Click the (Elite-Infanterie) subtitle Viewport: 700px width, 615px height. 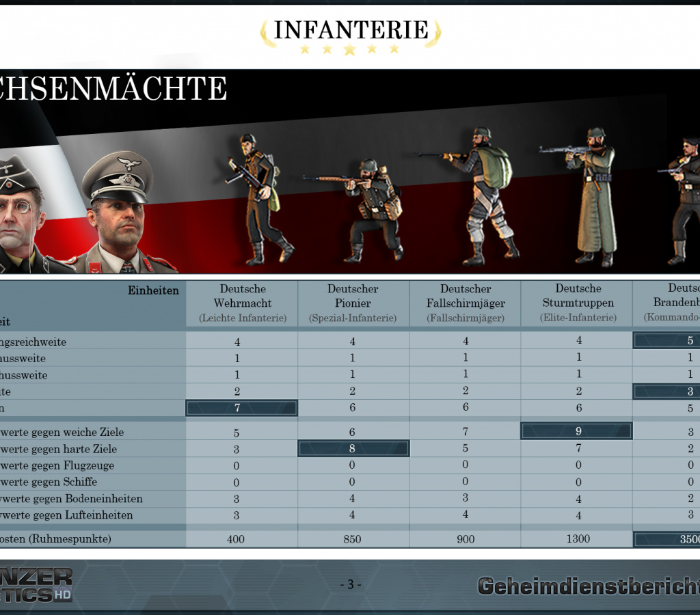(578, 317)
